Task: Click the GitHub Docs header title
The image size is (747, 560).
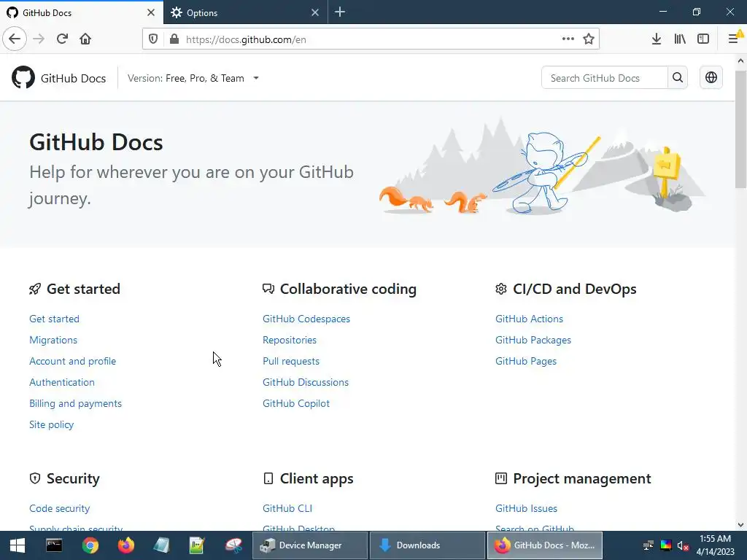Action: click(74, 78)
